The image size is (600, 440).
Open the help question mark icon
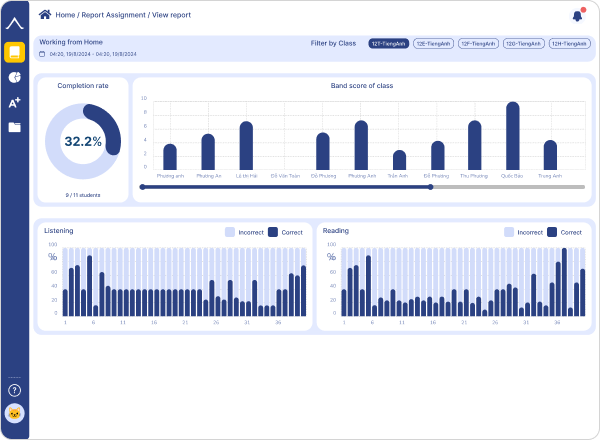pos(14,390)
